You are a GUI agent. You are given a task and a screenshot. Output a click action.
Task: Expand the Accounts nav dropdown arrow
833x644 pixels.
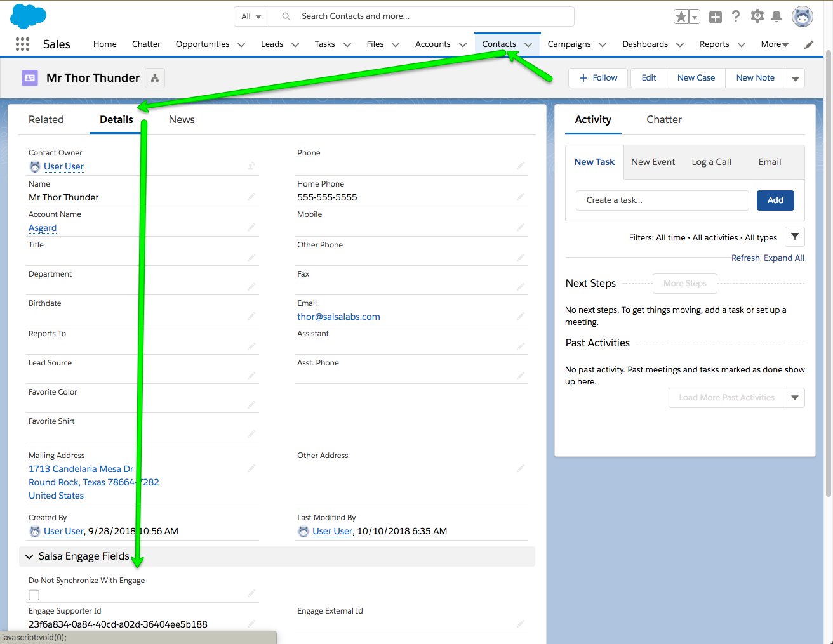pyautogui.click(x=463, y=44)
